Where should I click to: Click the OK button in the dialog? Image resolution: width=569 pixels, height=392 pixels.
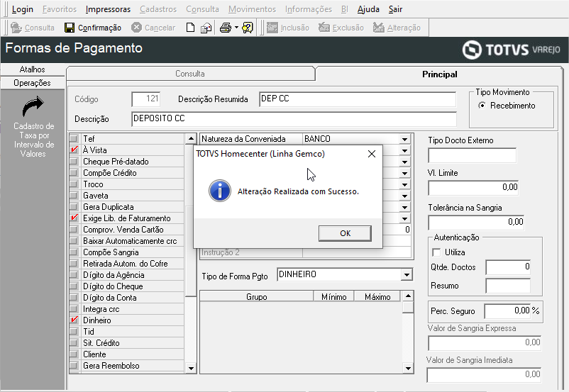[345, 233]
